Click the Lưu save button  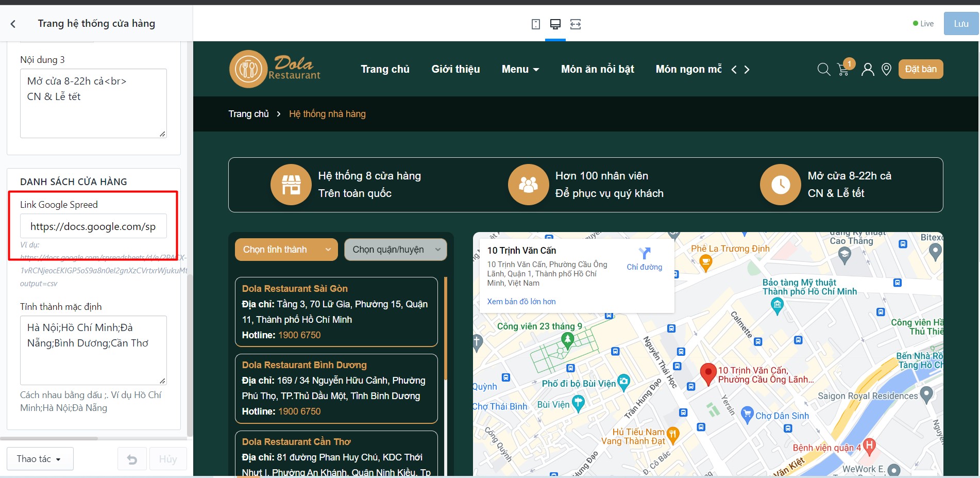pyautogui.click(x=961, y=24)
